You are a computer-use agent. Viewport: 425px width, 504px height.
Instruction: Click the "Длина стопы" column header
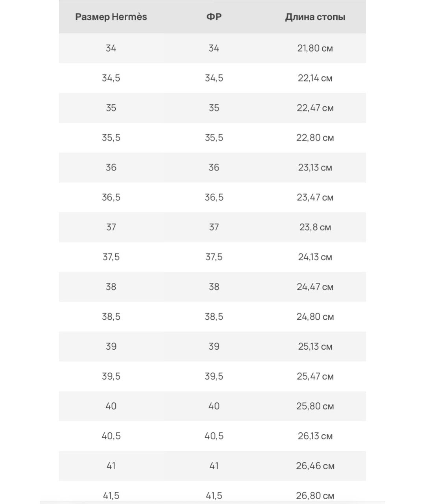[315, 17]
